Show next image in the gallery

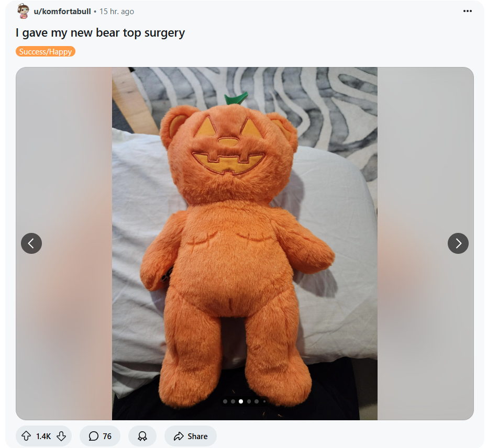458,243
